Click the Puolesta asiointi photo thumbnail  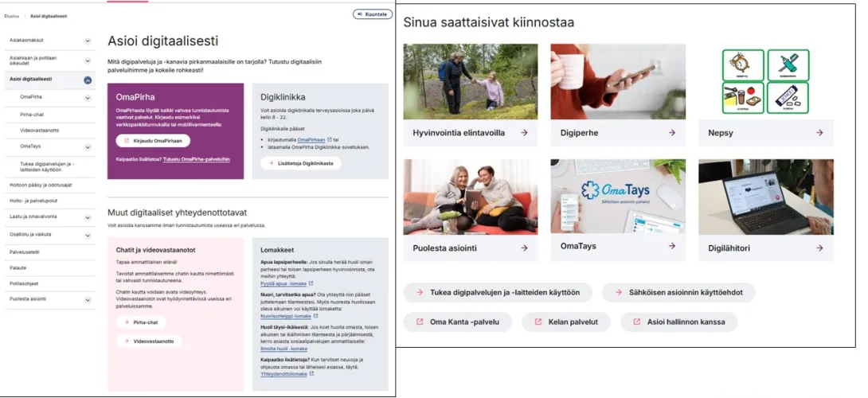pos(471,197)
